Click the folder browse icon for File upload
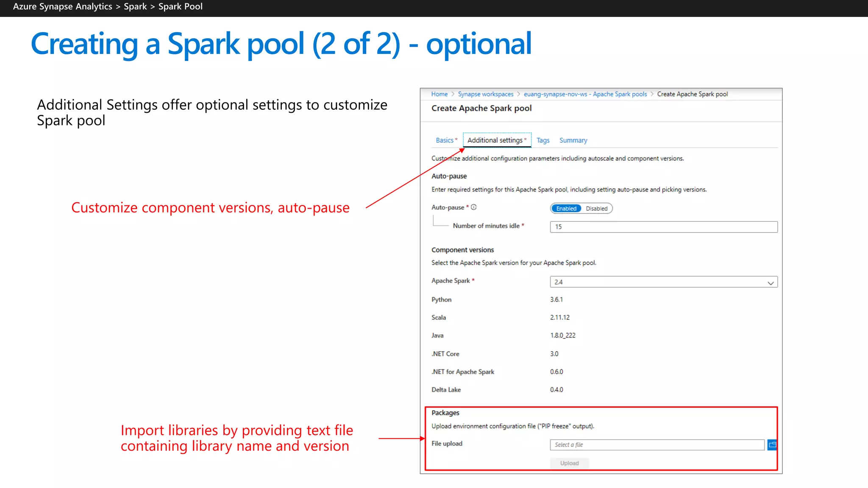The width and height of the screenshot is (868, 488). tap(772, 445)
